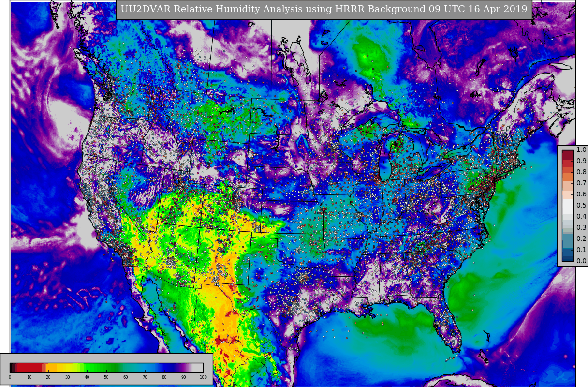Screen dimensions: 588x387
Task: Click the 0.5 label on right colorbar
Action: (581, 205)
